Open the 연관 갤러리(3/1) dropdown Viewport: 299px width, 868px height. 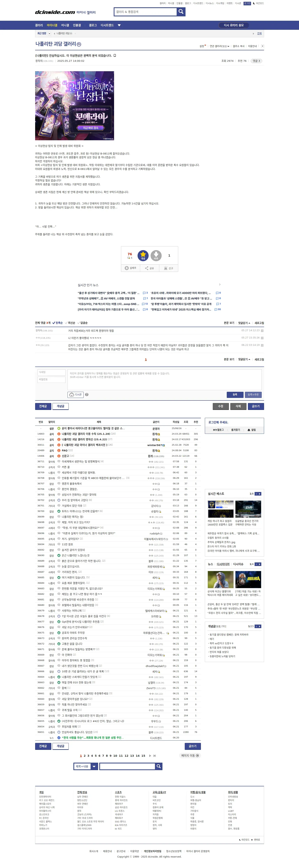[x=219, y=46]
